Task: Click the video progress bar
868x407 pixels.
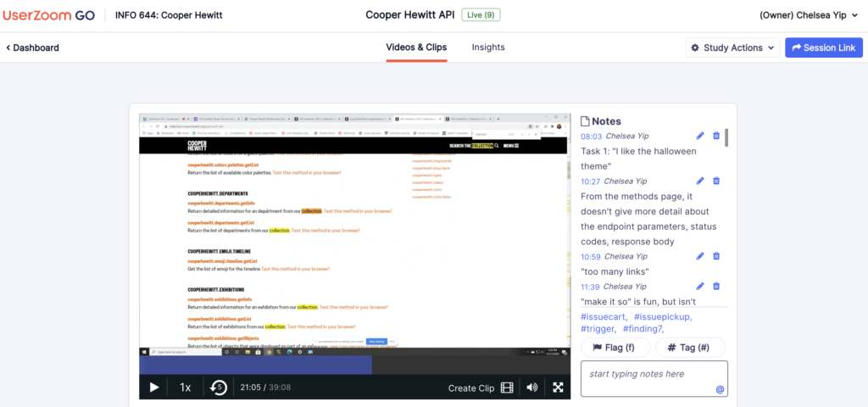Action: point(354,365)
